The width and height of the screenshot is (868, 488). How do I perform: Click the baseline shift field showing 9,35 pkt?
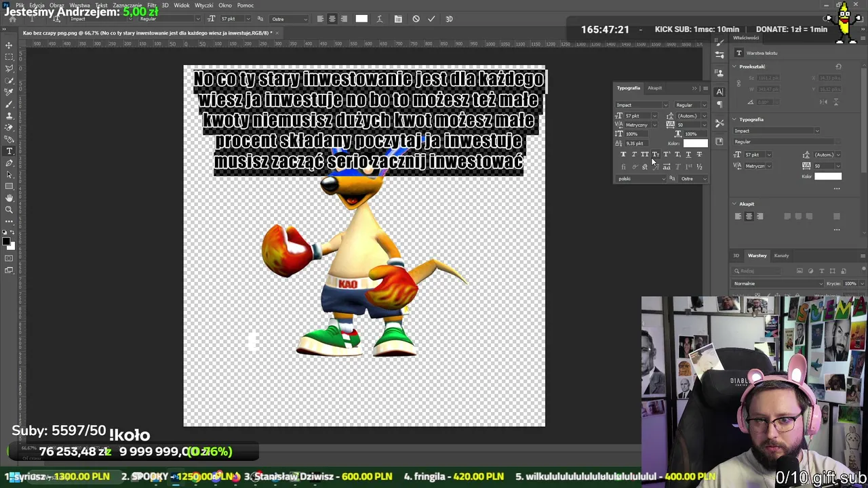click(x=636, y=144)
